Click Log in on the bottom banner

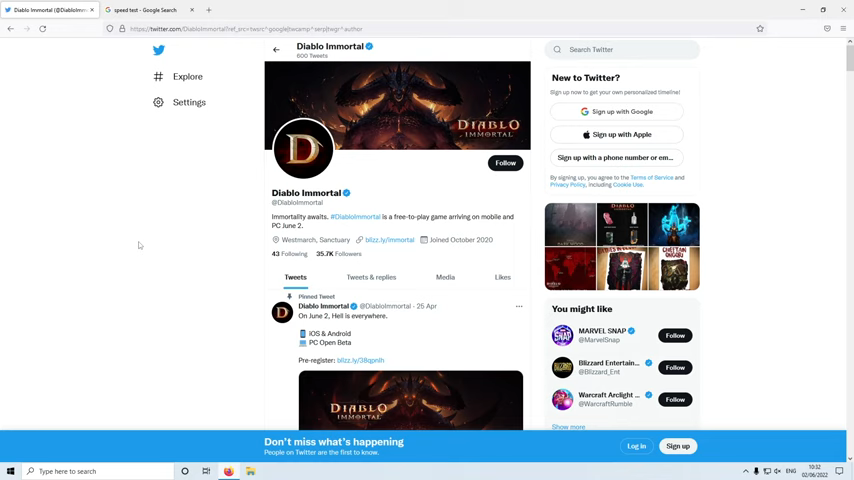point(636,446)
